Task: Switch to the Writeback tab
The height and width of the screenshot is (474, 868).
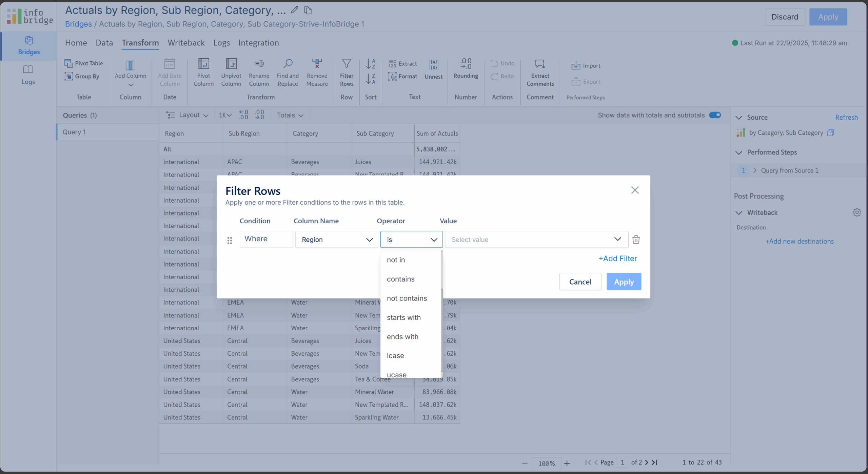Action: 186,43
